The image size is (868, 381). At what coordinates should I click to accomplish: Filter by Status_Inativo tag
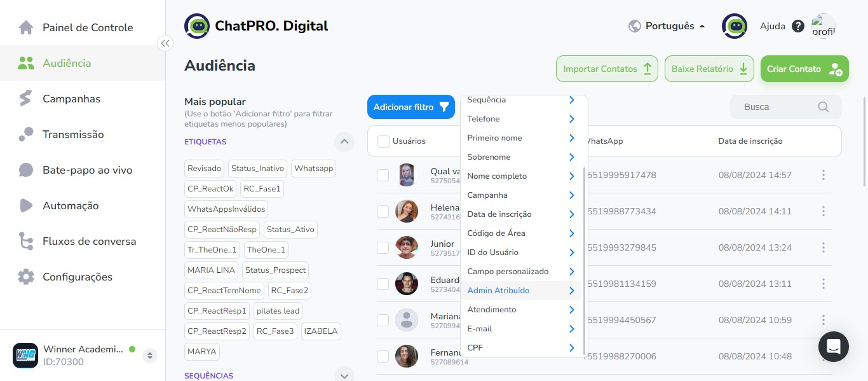pyautogui.click(x=257, y=169)
